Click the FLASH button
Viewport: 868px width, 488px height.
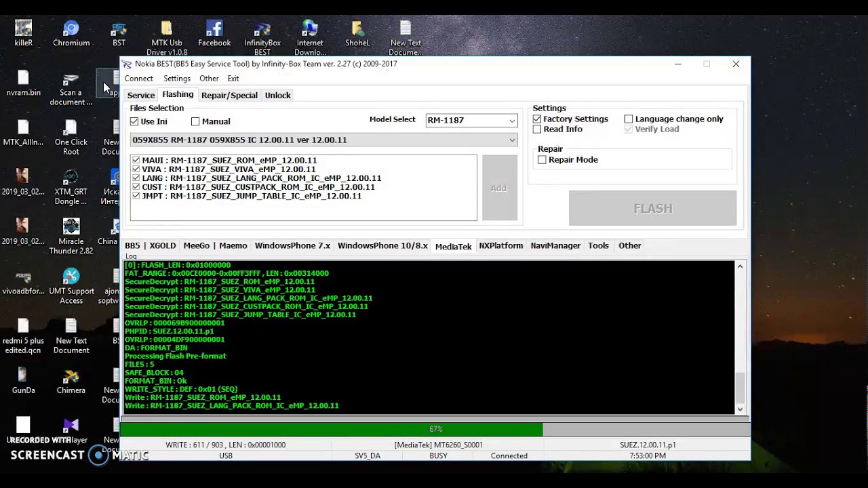[x=652, y=208]
